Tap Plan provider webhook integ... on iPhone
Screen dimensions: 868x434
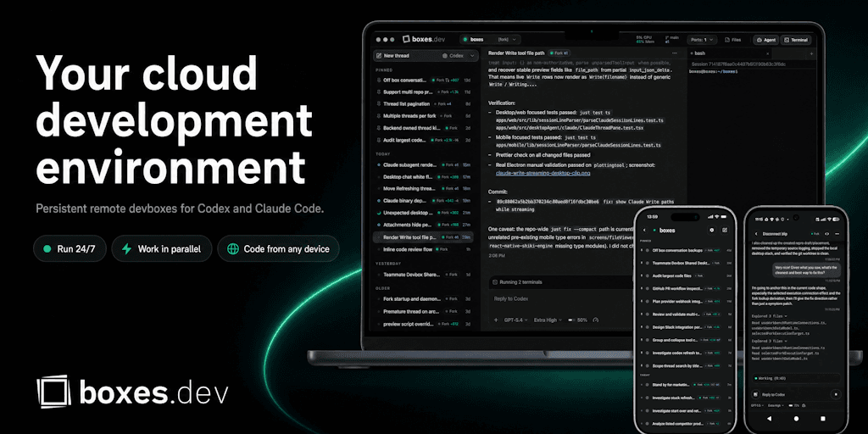[x=685, y=301]
